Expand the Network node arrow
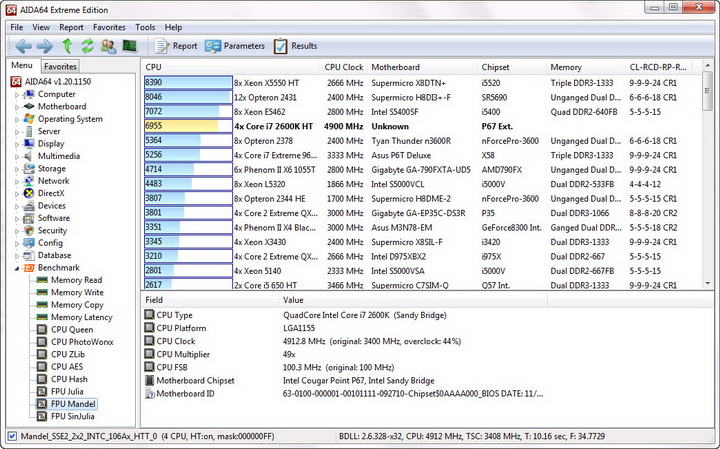The image size is (720, 449). point(17,181)
